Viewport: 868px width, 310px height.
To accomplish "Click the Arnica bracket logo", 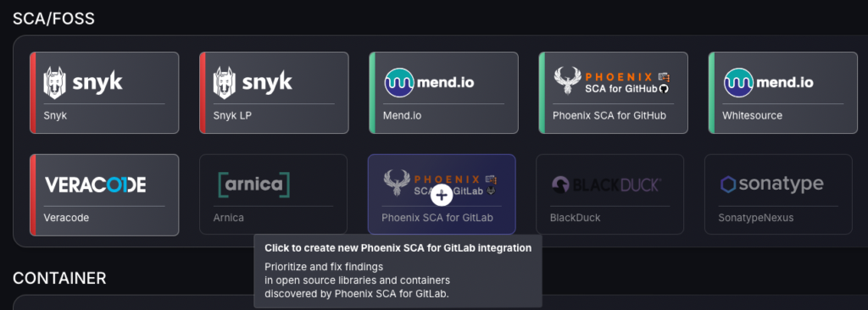I will 254,185.
